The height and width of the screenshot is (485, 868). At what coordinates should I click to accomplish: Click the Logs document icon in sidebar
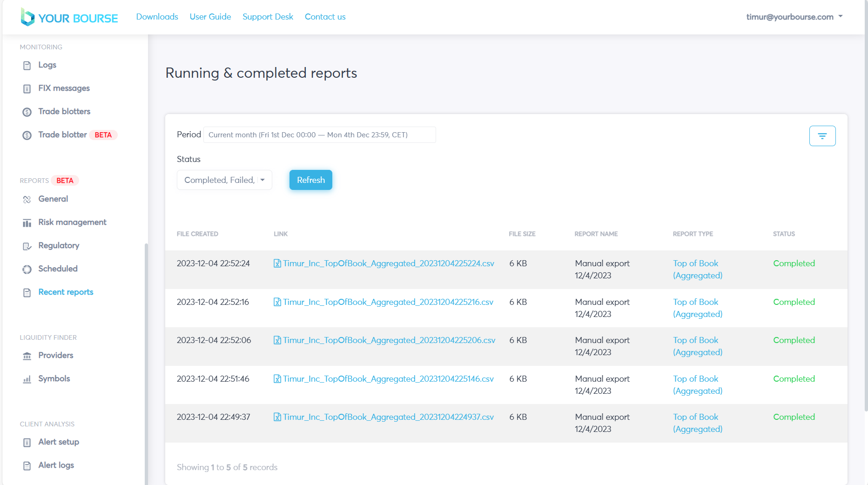(x=27, y=66)
